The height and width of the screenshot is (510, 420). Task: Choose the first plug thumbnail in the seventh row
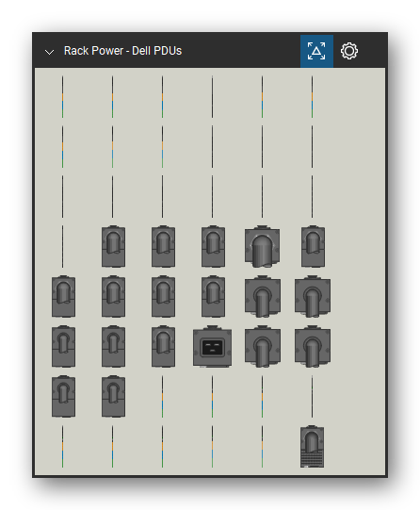click(x=63, y=397)
